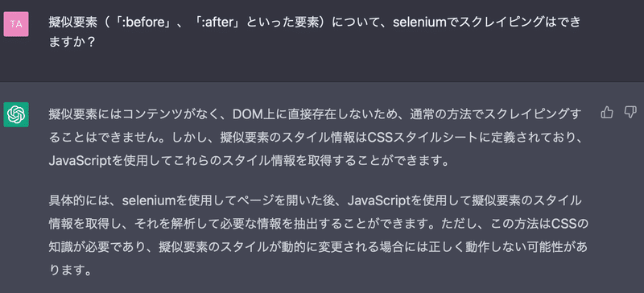This screenshot has width=644, height=293.
Task: Click 'CSS' at end of 'この方法はCSSの' line
Action: pos(564,224)
